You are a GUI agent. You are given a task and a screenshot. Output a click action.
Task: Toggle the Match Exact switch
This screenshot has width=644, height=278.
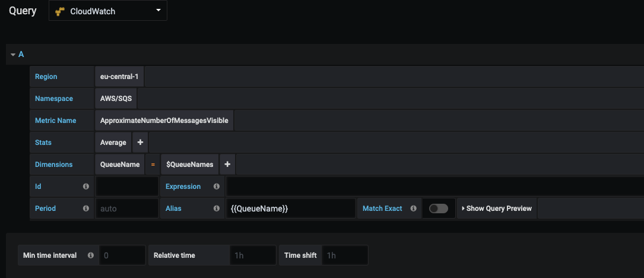439,208
